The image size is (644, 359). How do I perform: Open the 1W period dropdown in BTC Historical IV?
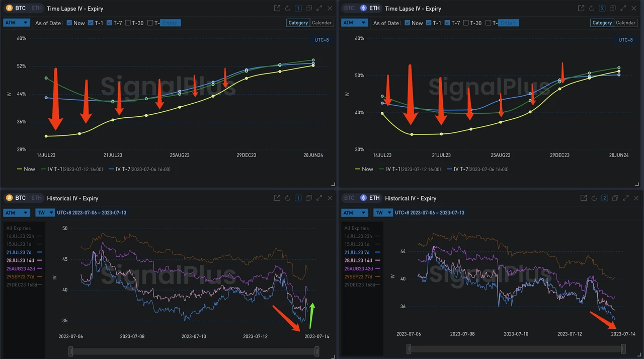tap(45, 213)
